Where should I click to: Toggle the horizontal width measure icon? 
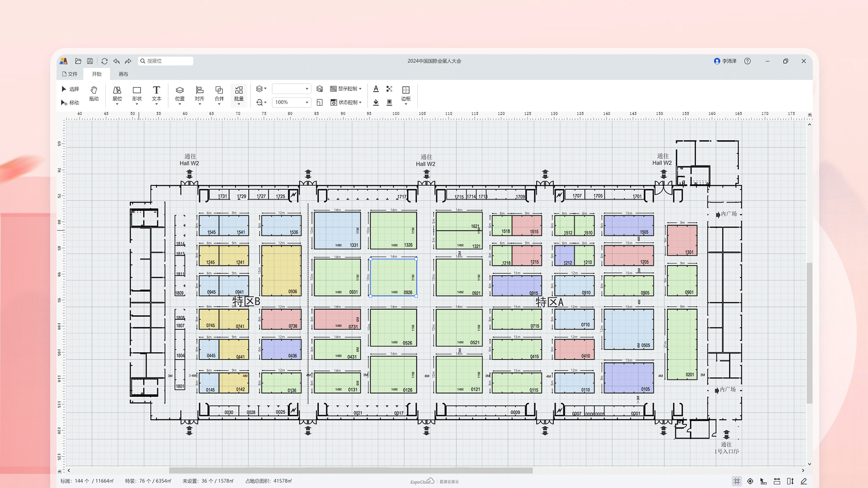coord(777,481)
